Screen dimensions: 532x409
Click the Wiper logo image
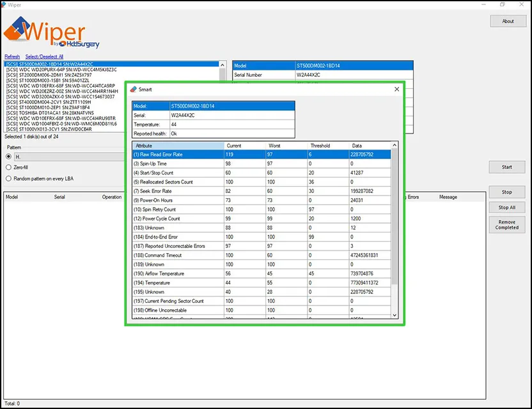click(51, 33)
